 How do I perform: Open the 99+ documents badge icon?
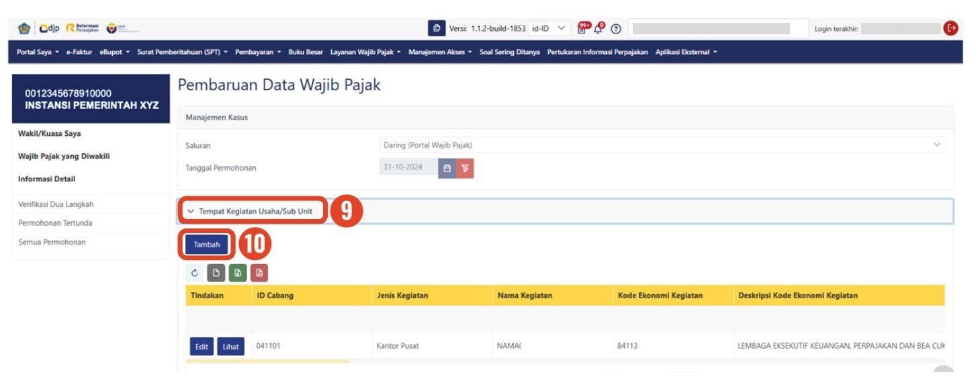pos(584,28)
